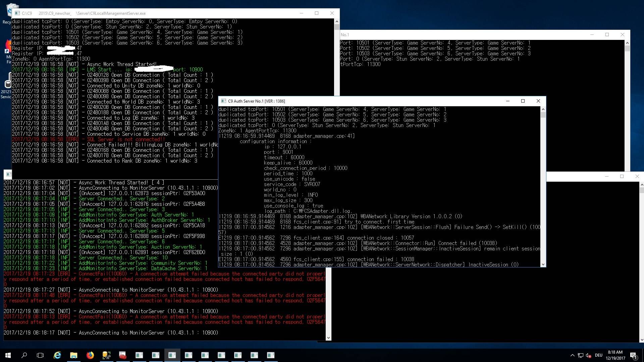Open taskbar Search

[x=24, y=355]
